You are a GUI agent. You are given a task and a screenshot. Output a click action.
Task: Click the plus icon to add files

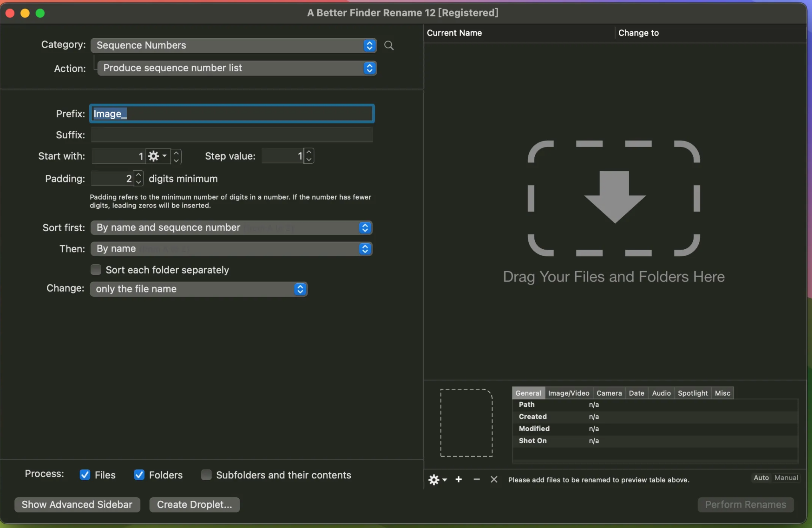coord(458,479)
